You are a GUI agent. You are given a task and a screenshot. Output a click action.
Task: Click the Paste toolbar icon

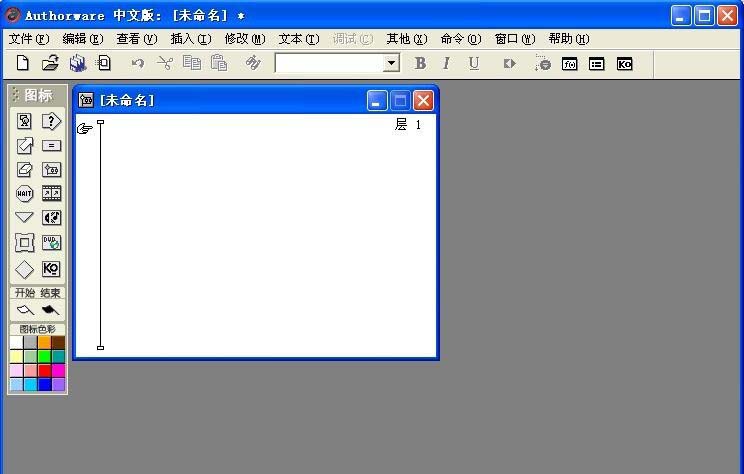[219, 63]
